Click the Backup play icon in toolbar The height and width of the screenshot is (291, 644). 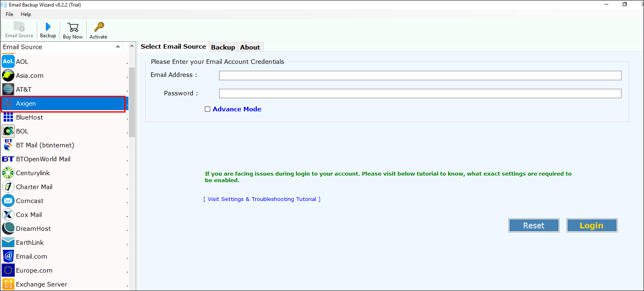[x=48, y=27]
